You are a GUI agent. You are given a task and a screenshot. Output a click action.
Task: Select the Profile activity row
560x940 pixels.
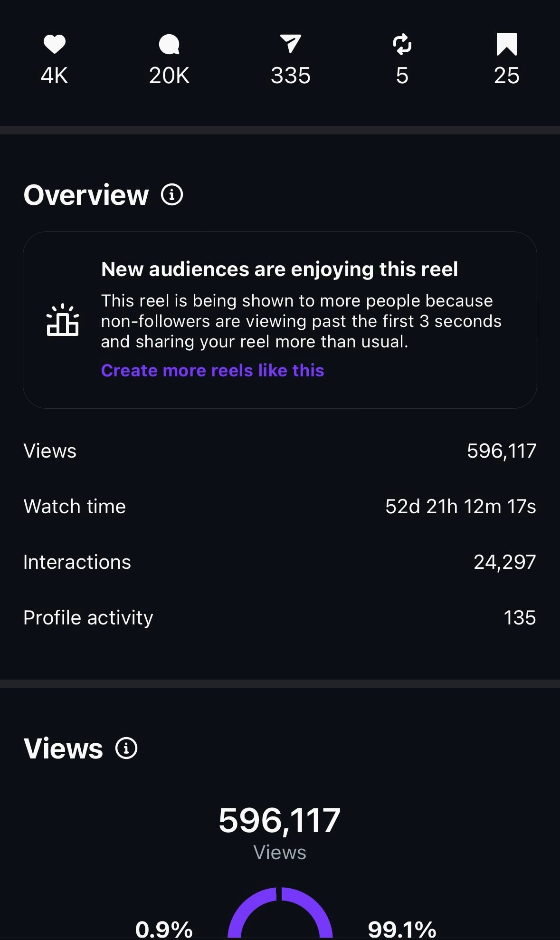click(x=280, y=617)
